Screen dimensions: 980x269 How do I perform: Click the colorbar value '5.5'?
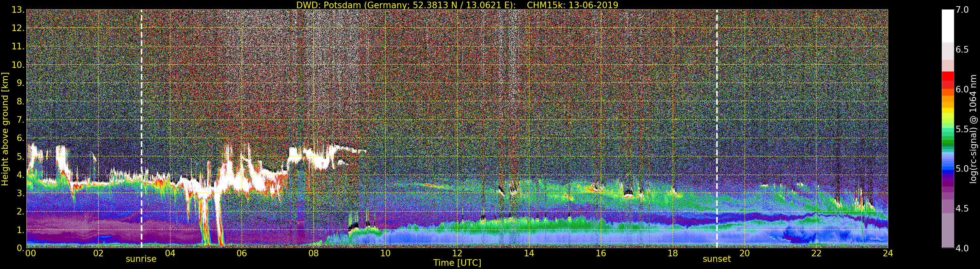coord(962,129)
